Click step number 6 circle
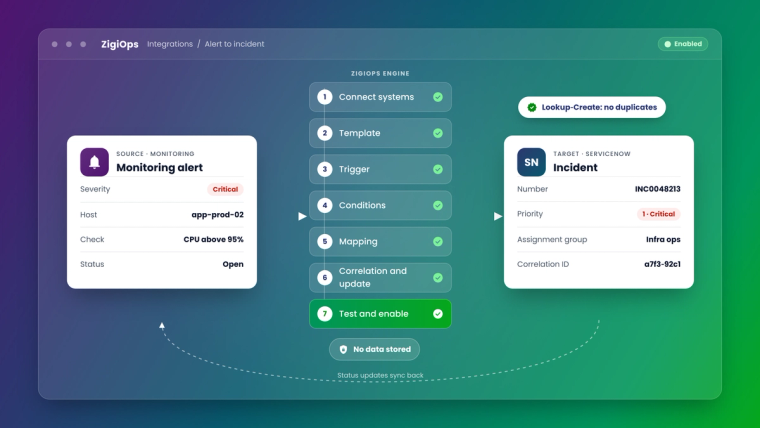This screenshot has width=760, height=428. point(325,277)
